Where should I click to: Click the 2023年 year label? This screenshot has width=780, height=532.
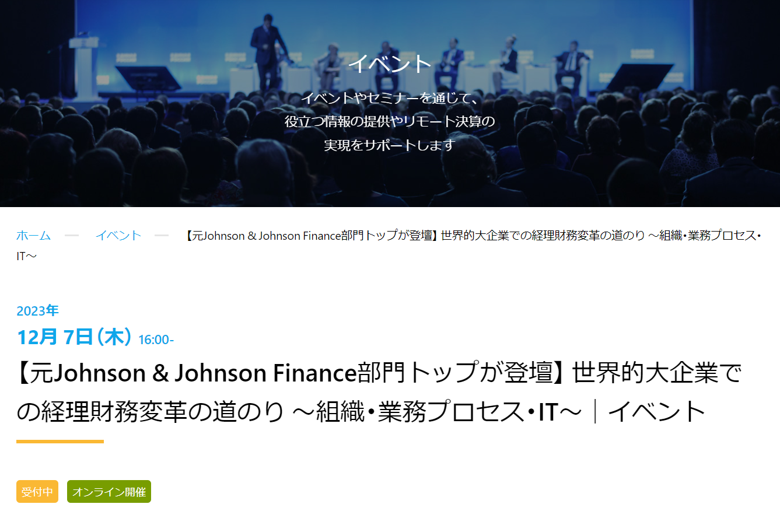pyautogui.click(x=37, y=310)
